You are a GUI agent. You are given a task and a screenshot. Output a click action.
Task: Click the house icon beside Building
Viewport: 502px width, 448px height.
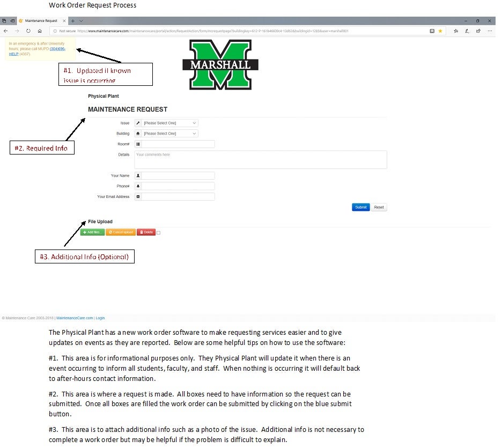pyautogui.click(x=138, y=134)
